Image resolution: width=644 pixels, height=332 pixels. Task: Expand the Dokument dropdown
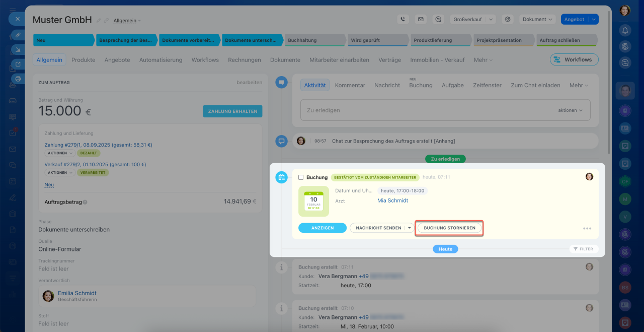(x=537, y=19)
